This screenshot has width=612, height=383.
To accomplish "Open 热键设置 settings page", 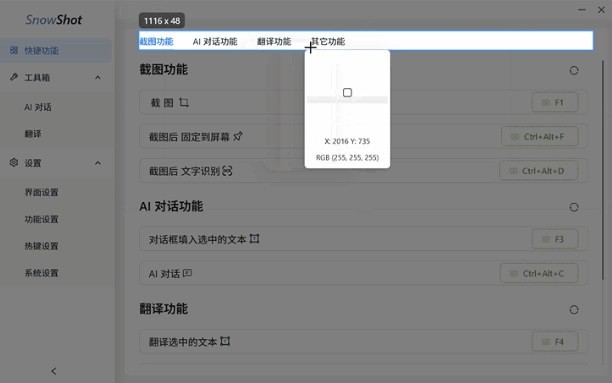I will click(41, 246).
